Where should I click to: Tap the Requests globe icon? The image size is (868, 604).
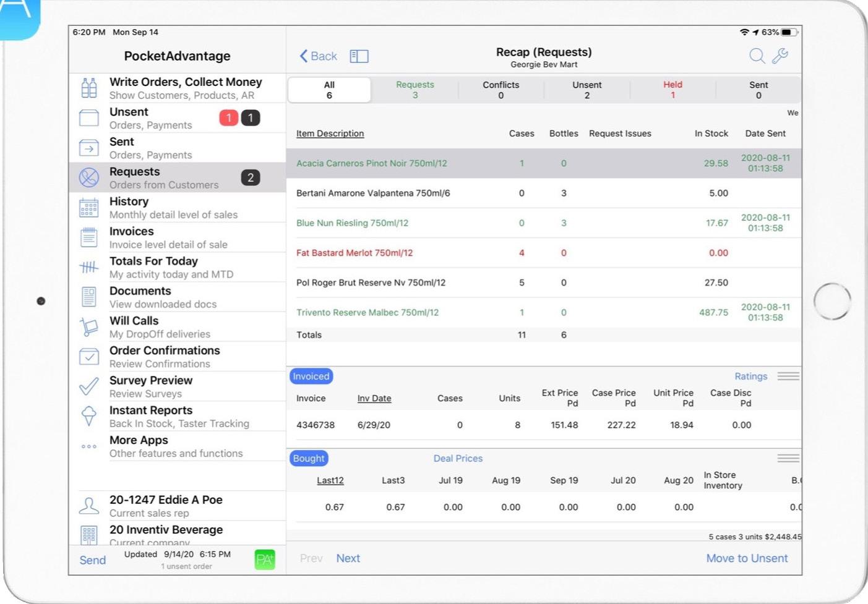click(89, 177)
